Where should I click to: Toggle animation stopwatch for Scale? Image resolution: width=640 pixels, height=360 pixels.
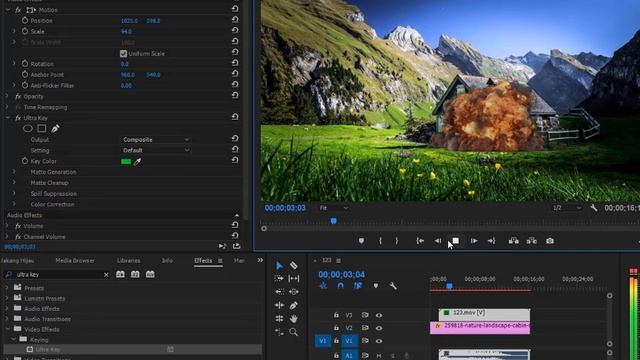point(25,31)
